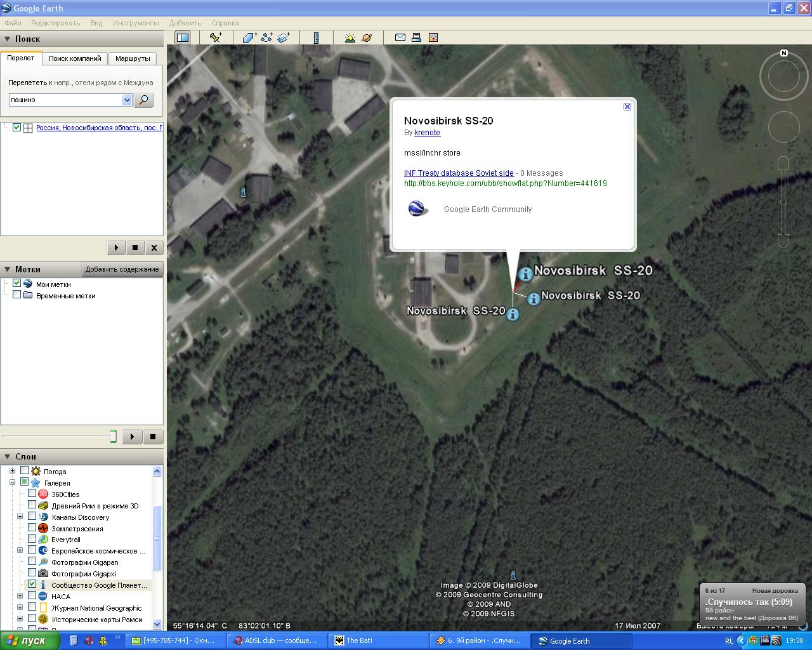
Task: Stop the places tour
Action: 152,437
